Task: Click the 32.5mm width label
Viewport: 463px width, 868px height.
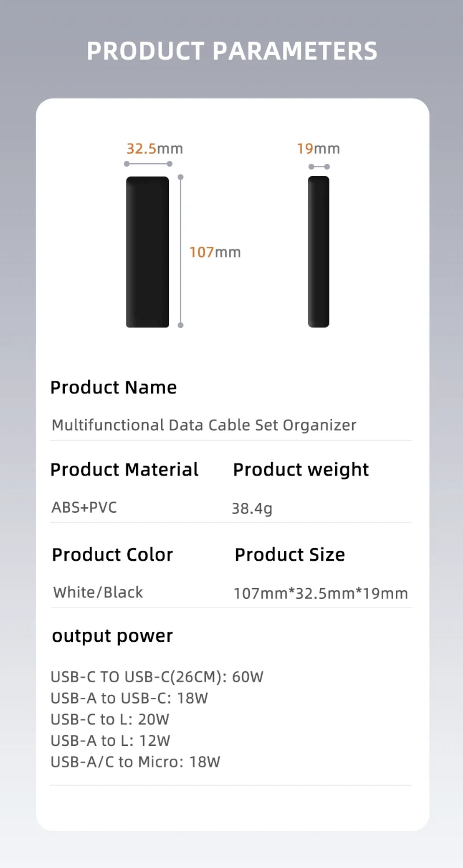Action: click(154, 149)
